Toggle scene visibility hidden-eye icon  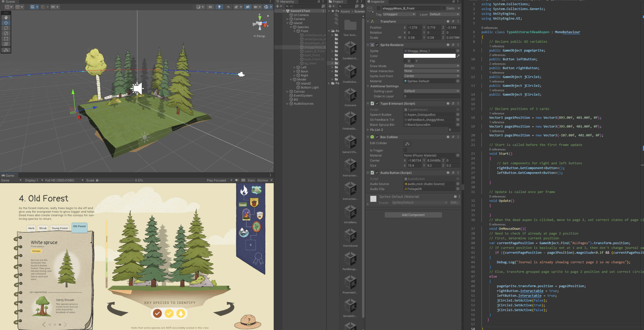coord(248,7)
